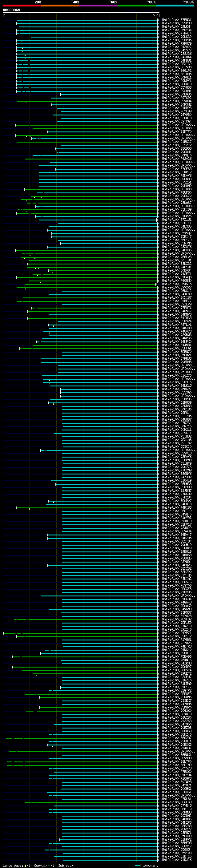
Task: Select hit label UniRef100_Q21272
Action: pos(176,145)
